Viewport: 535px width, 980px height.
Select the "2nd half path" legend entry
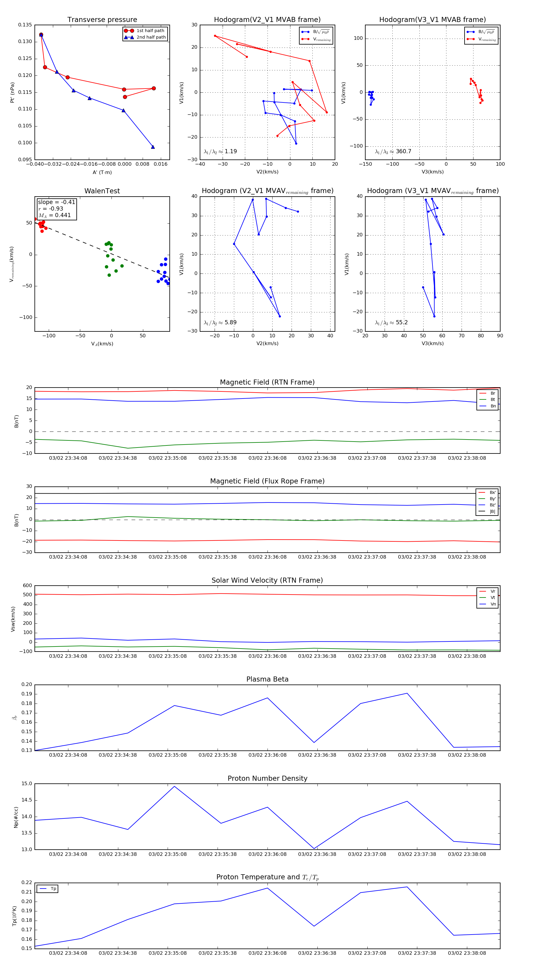[145, 37]
